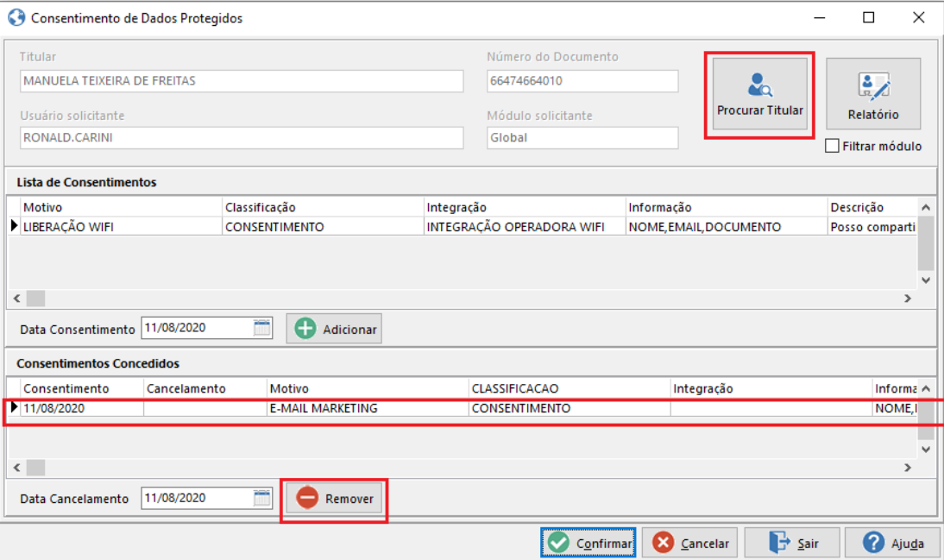Screen dimensions: 944x560
Task: Click the Módulo solicitante field
Action: (582, 137)
